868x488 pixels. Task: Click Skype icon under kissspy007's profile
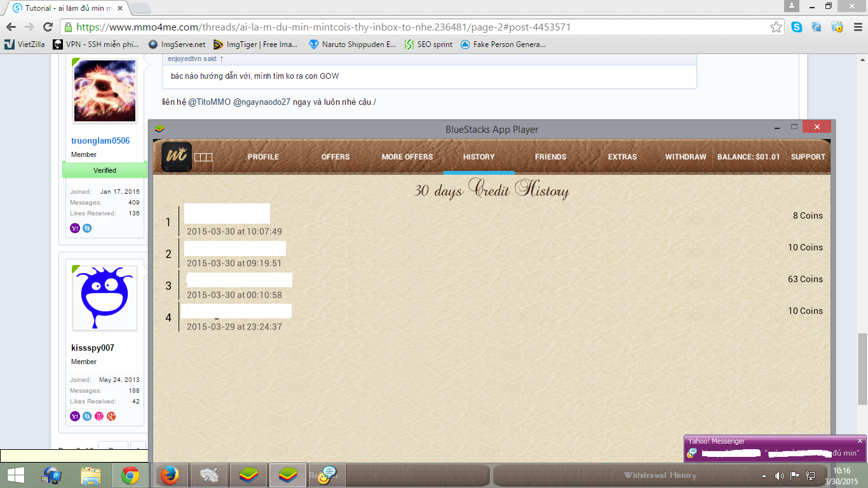pos(87,416)
